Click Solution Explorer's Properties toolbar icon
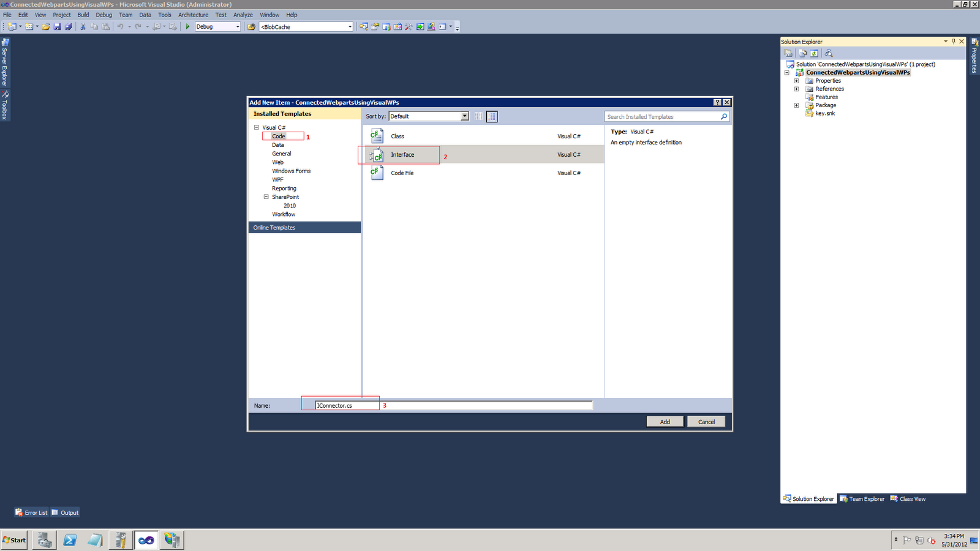 click(789, 53)
